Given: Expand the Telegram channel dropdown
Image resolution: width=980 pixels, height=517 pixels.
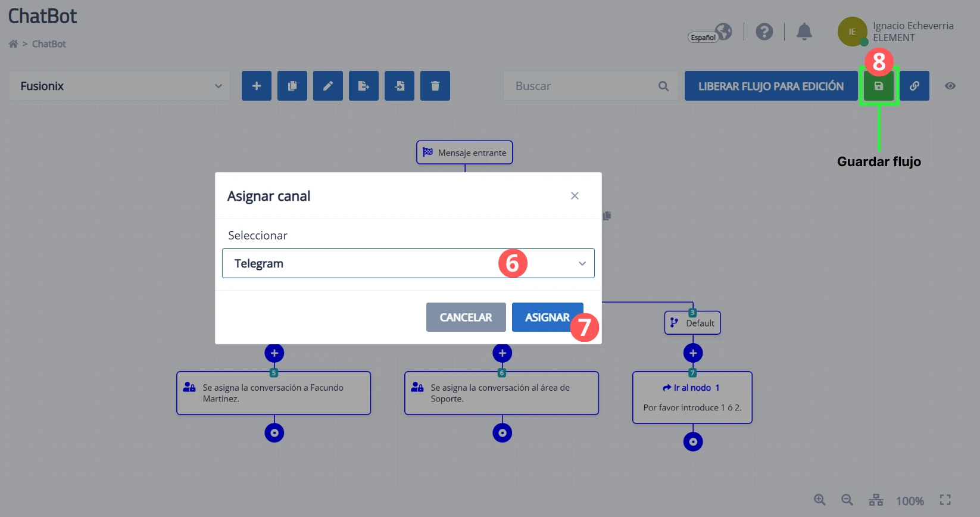Looking at the screenshot, I should 408,263.
